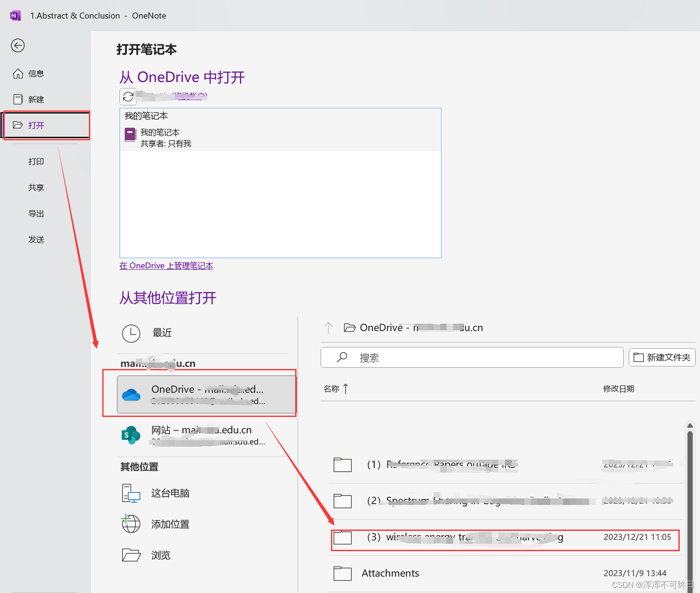This screenshot has height=593, width=700.
Task: Select 打开 in the sidebar
Action: click(x=45, y=125)
